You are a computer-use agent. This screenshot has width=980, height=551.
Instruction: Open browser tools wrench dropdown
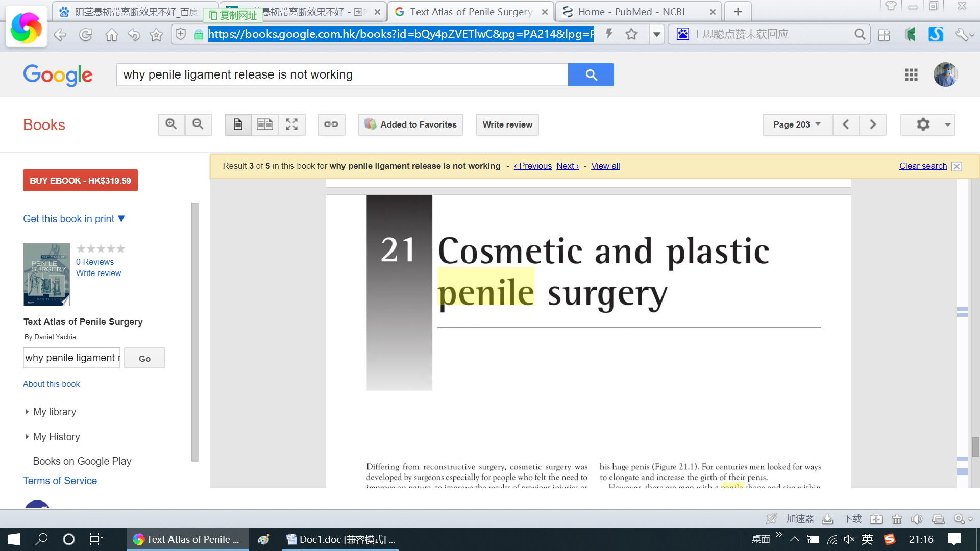tap(965, 35)
